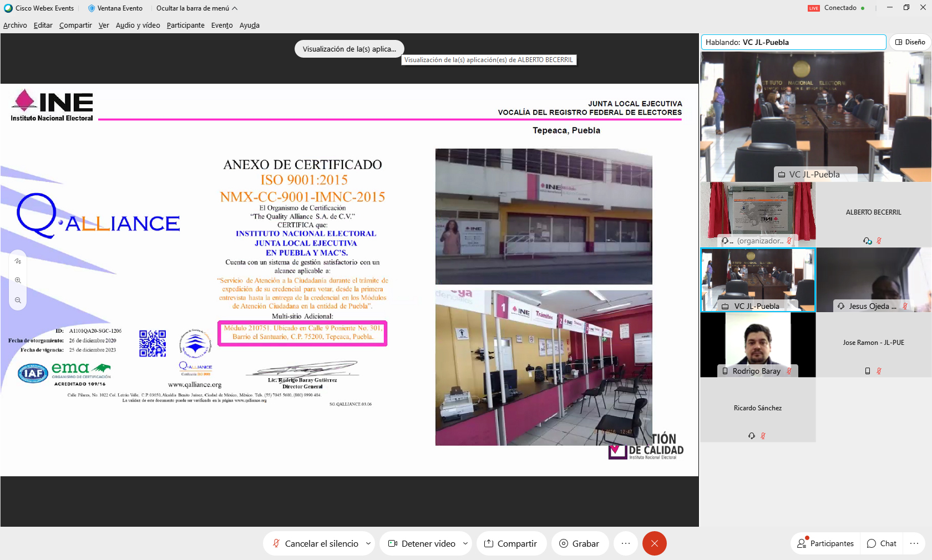The width and height of the screenshot is (932, 560).
Task: Click the Compartir share button in toolbar
Action: [x=511, y=543]
